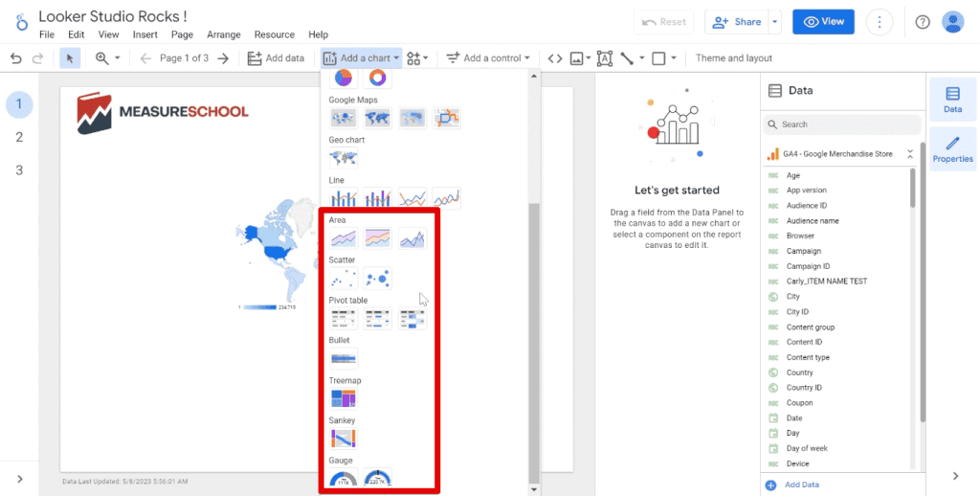
Task: Expand the Share options arrow
Action: click(x=775, y=22)
